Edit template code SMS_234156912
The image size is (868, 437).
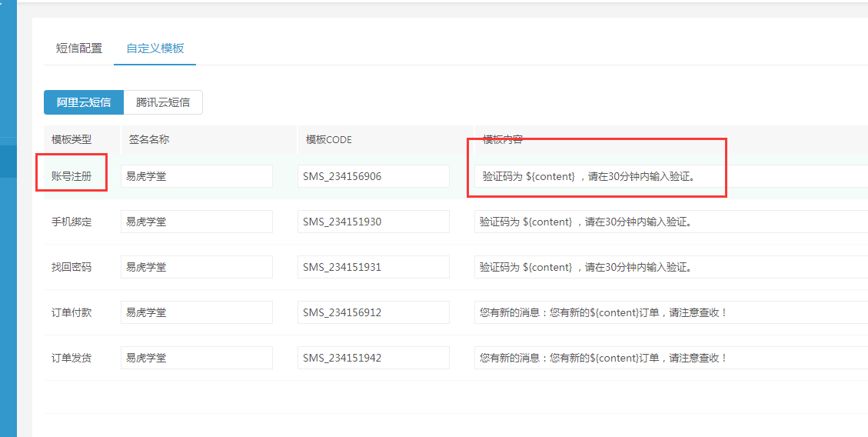[374, 312]
